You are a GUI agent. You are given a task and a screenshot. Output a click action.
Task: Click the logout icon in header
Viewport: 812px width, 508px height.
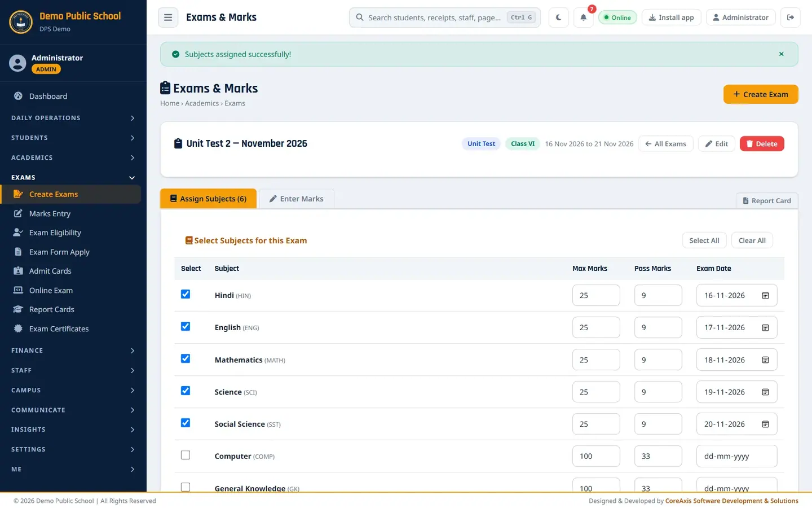[791, 17]
